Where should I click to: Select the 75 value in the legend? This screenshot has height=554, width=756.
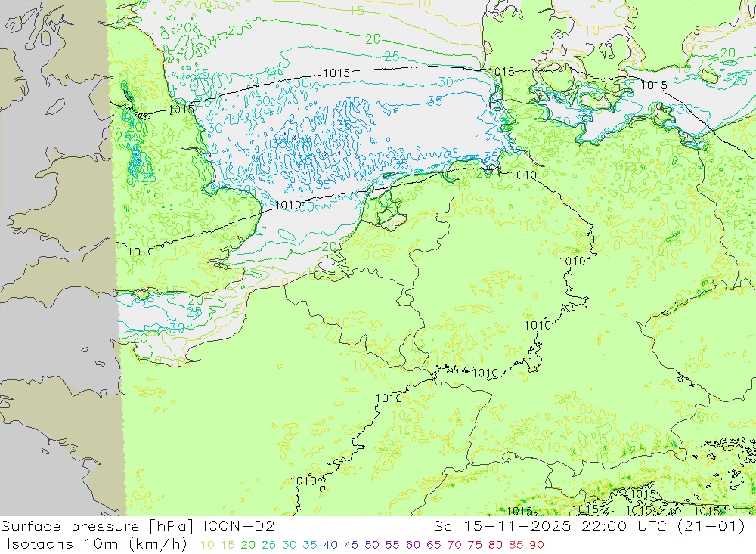point(475,545)
